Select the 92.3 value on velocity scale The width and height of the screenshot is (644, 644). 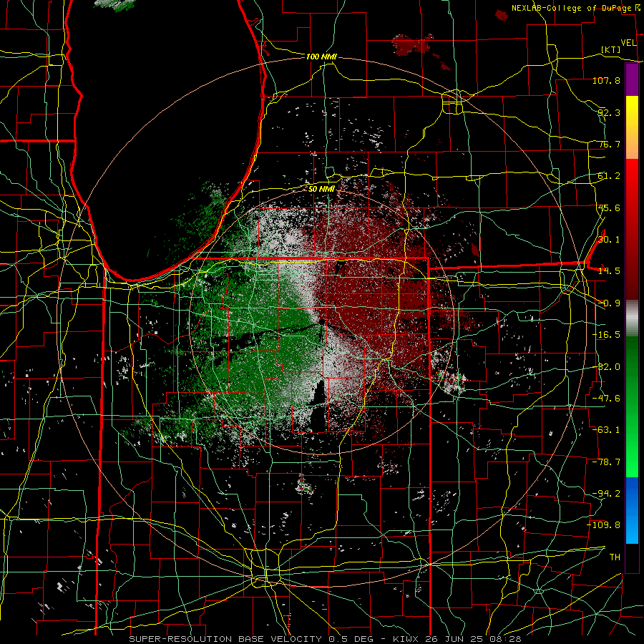(x=609, y=112)
